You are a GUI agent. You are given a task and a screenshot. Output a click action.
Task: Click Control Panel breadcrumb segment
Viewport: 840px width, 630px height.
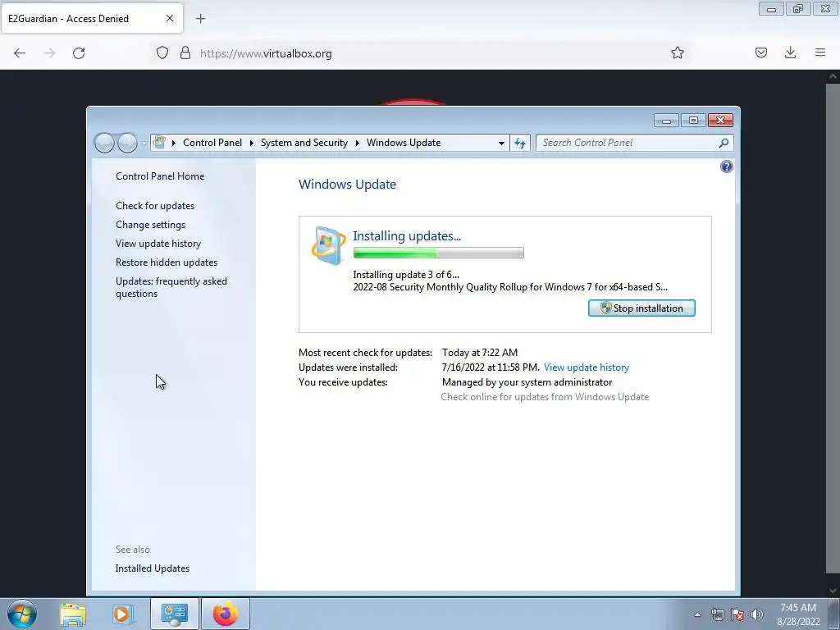[212, 143]
